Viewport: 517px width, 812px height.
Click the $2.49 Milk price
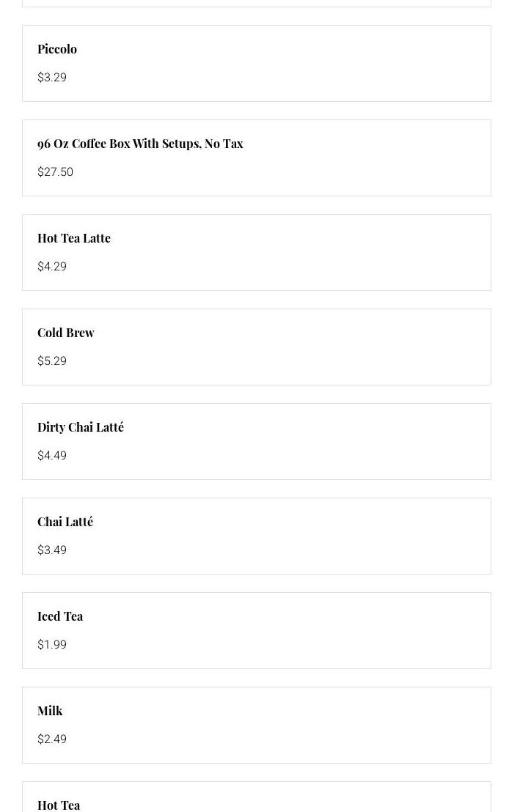(x=52, y=739)
